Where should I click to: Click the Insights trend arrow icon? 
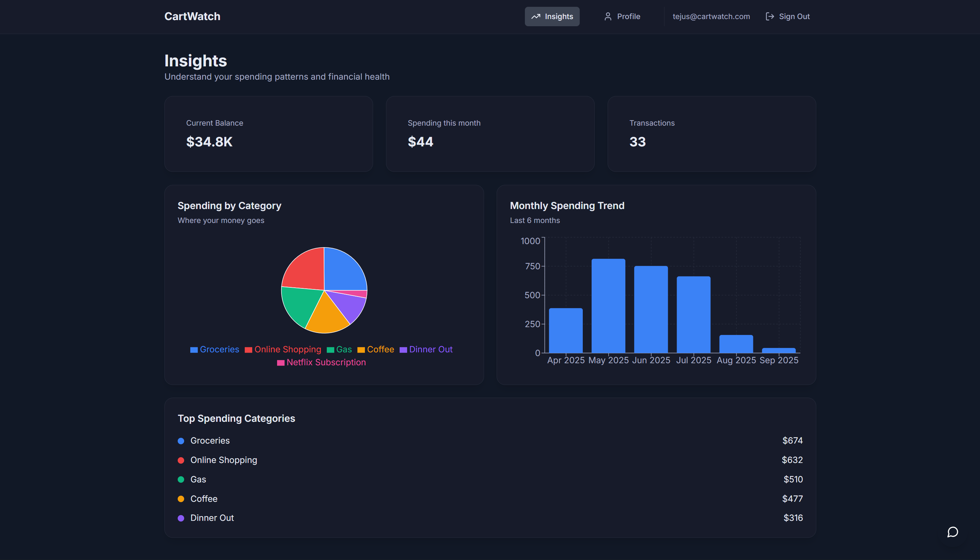pyautogui.click(x=535, y=17)
